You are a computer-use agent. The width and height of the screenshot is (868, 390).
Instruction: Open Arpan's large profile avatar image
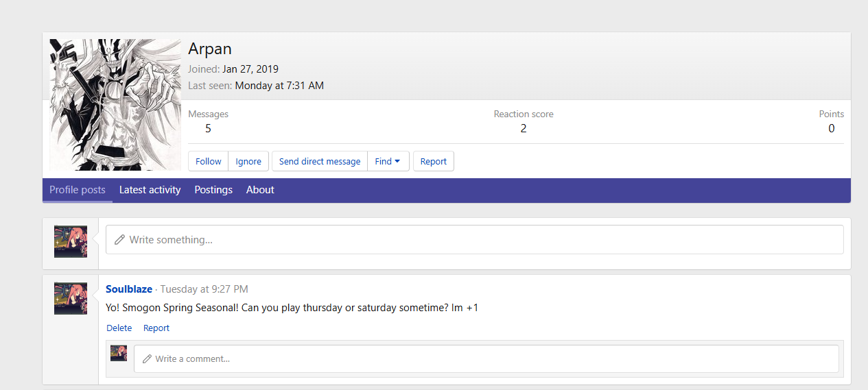pyautogui.click(x=115, y=104)
